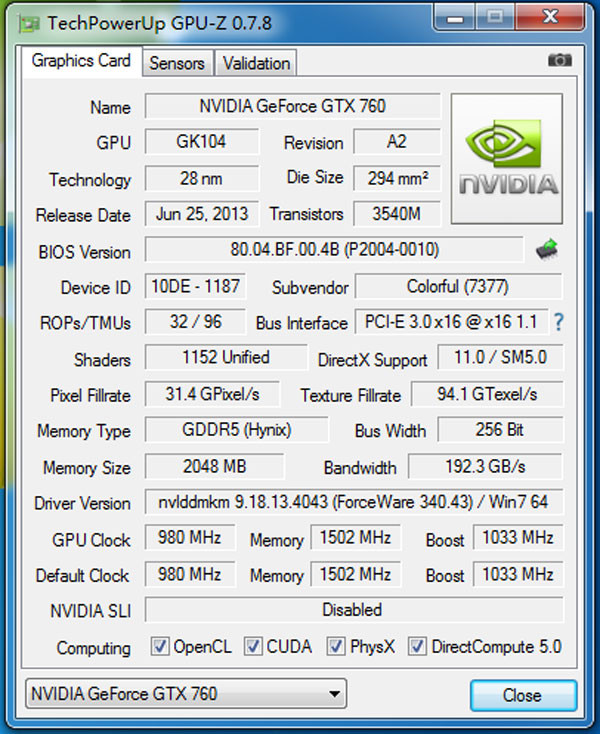This screenshot has height=734, width=600.
Task: Click the BIOS Version label
Action: coord(85,252)
